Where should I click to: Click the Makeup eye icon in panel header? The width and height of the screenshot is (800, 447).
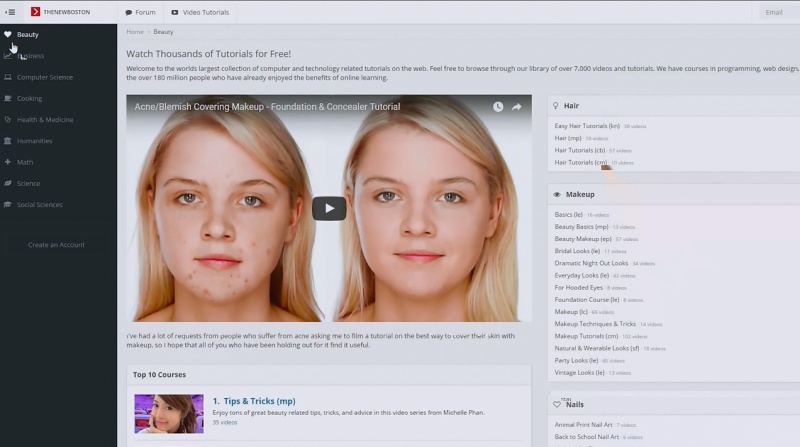coord(557,194)
